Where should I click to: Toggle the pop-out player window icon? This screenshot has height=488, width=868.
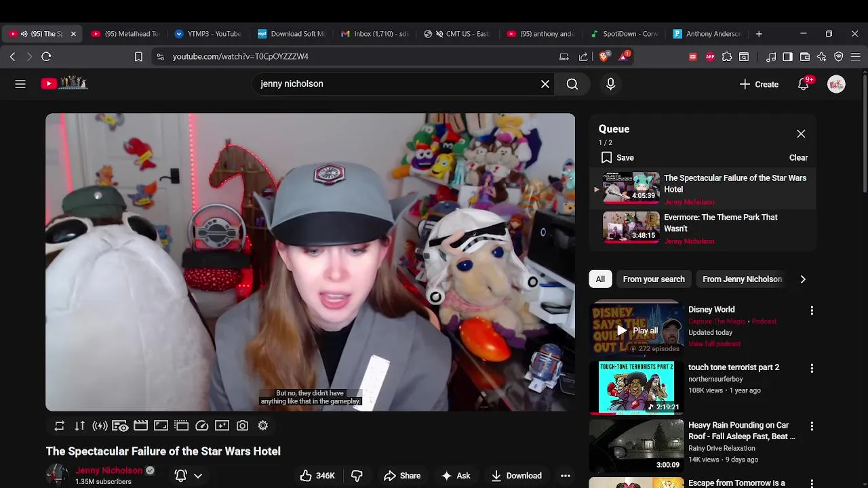click(x=181, y=426)
